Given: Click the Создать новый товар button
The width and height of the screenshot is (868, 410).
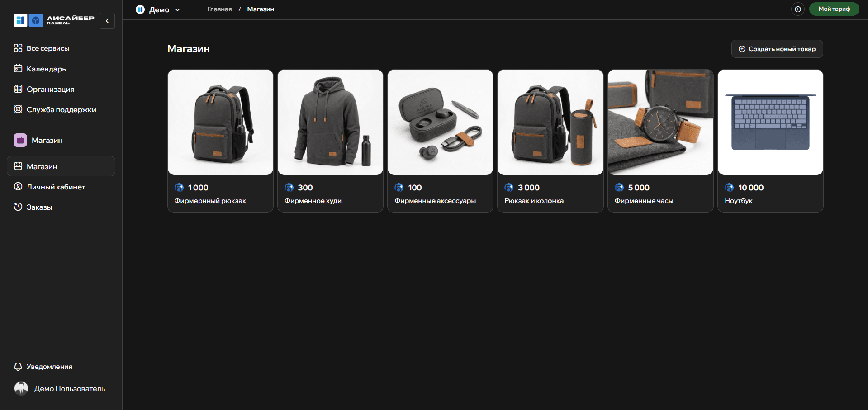Looking at the screenshot, I should click(777, 49).
